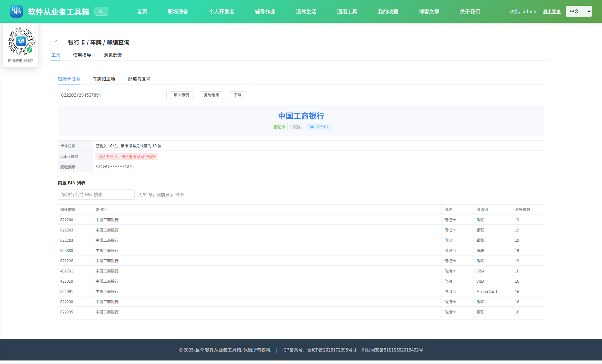Open the 博客文章 menu
Screen dimensions: 602x364
(x=429, y=12)
